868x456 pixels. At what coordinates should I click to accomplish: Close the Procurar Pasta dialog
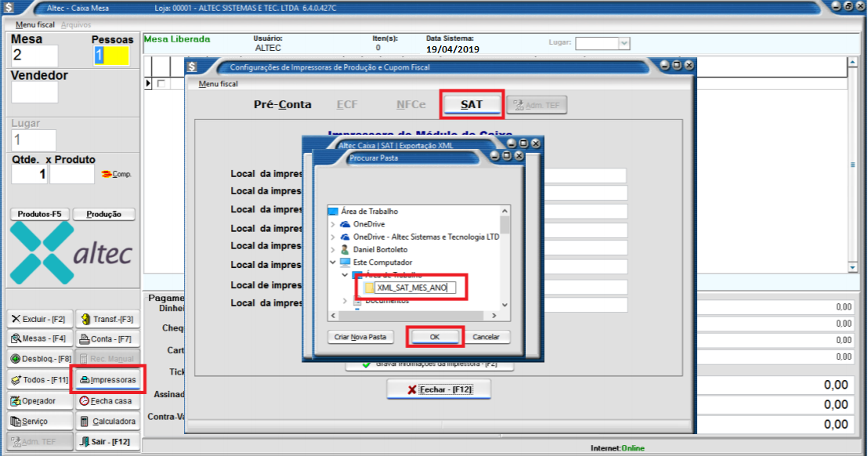519,156
